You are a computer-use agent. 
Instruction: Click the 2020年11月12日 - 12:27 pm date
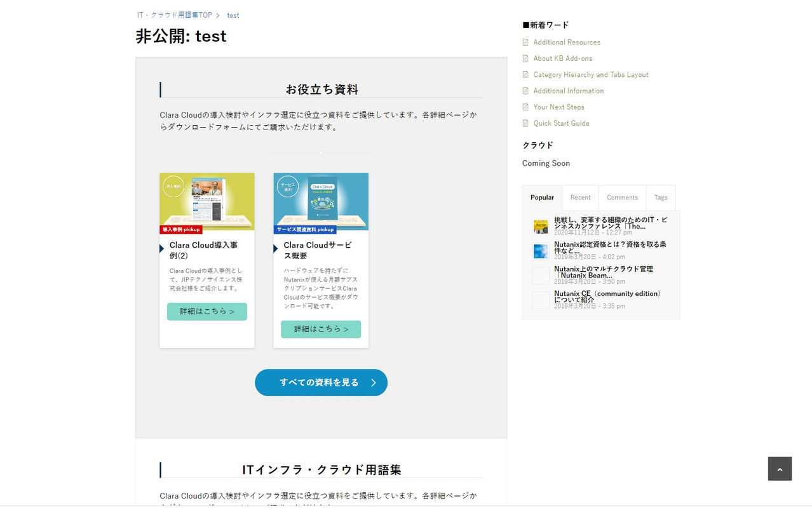coord(593,232)
